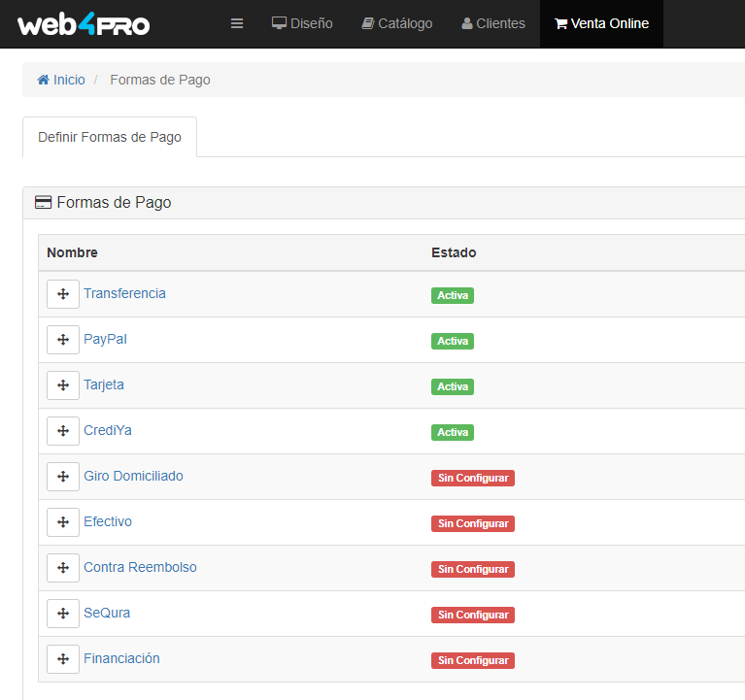The height and width of the screenshot is (700, 745).
Task: Click the hamburger menu icon in navbar
Action: pyautogui.click(x=237, y=23)
